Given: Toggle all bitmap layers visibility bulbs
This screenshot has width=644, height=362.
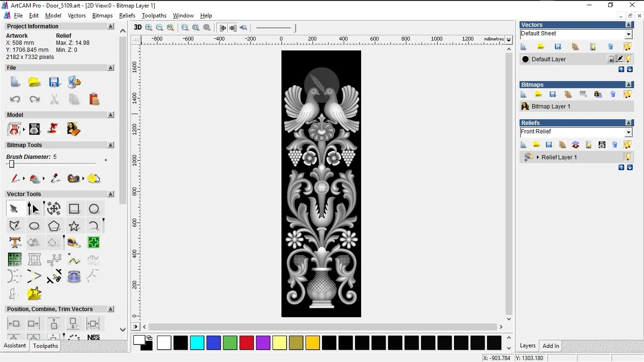Looking at the screenshot, I should (628, 94).
